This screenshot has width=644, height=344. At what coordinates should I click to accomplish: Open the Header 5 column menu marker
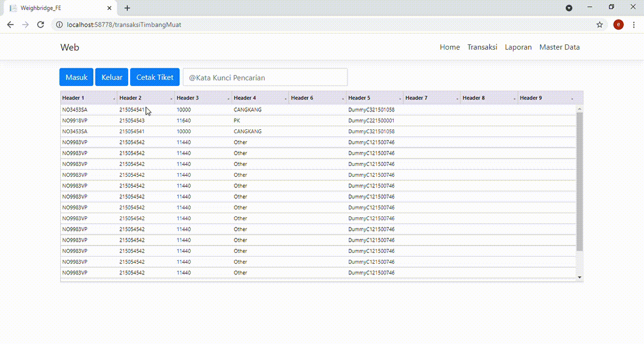(x=400, y=99)
